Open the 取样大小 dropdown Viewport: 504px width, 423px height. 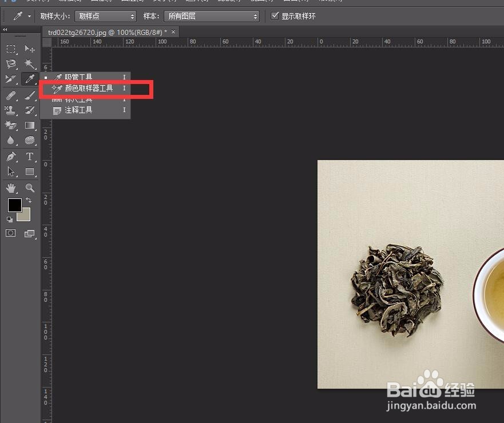105,15
